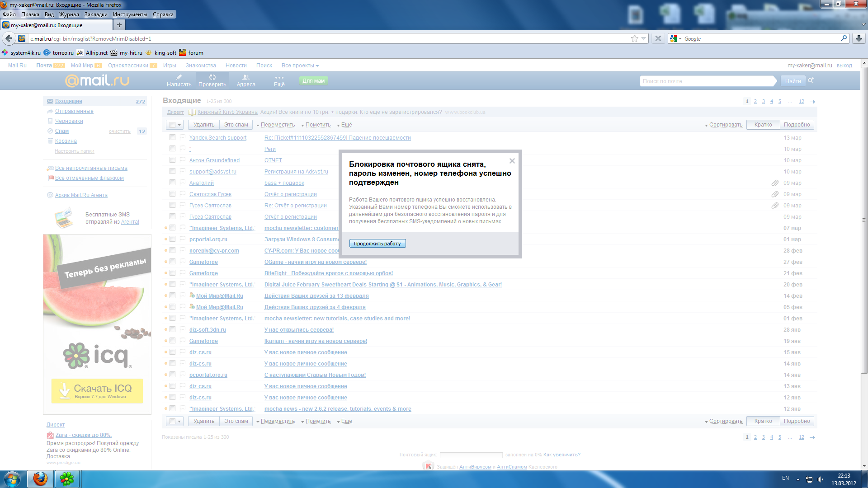
Task: Click flag icon for Yandex.Search support message
Action: [x=183, y=137]
